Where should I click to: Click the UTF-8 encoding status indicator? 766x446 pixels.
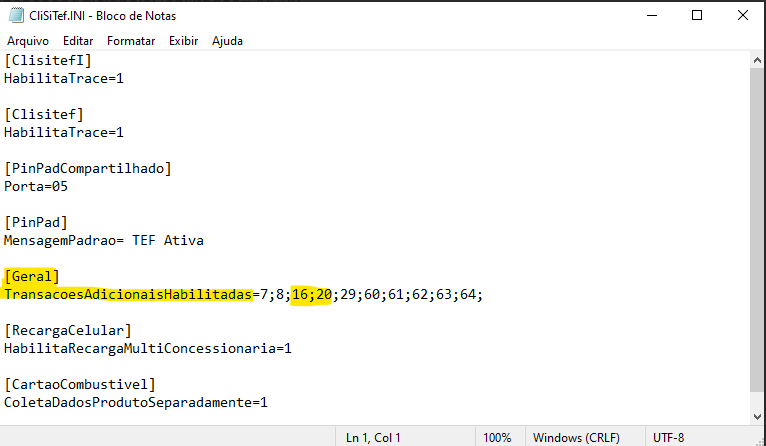click(668, 437)
